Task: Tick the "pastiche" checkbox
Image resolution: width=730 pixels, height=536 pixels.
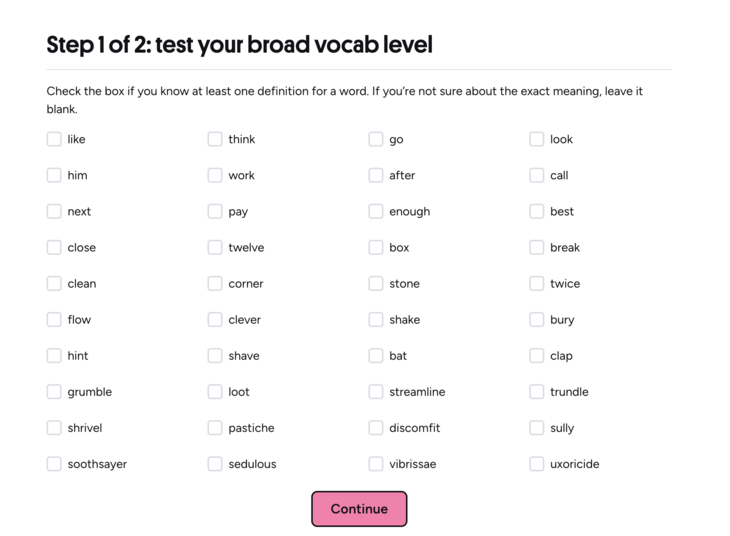Action: pyautogui.click(x=215, y=427)
